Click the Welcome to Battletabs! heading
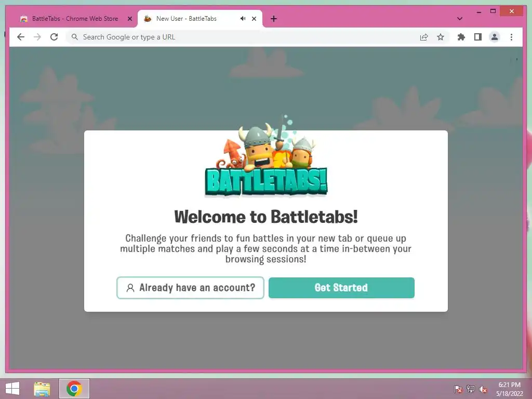The height and width of the screenshot is (399, 532). point(266,217)
